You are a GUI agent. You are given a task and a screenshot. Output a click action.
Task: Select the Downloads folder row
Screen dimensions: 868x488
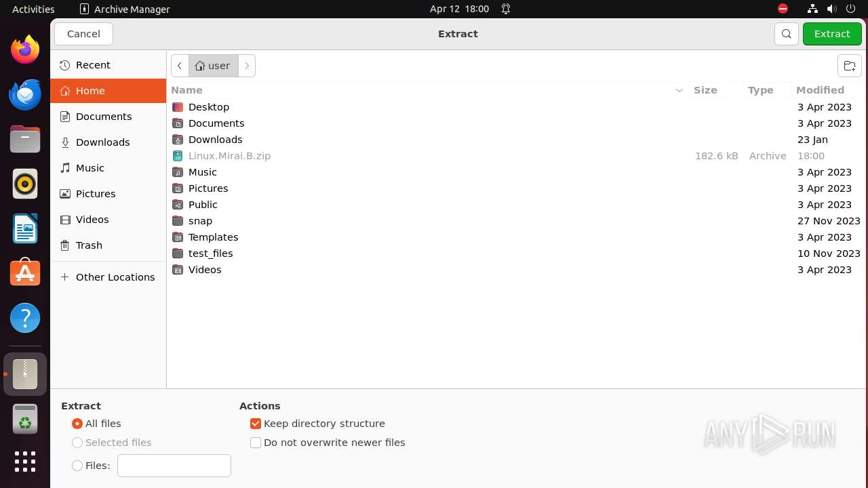tap(517, 140)
